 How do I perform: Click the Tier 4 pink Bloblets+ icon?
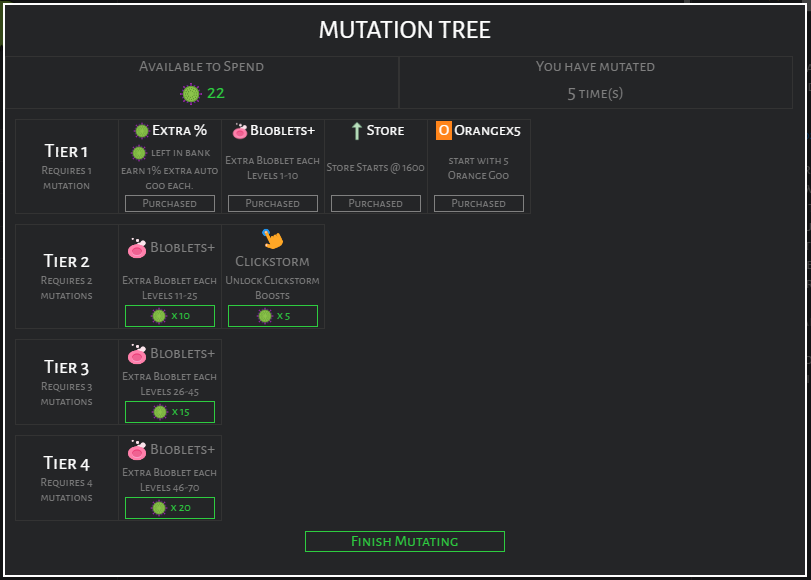[137, 449]
